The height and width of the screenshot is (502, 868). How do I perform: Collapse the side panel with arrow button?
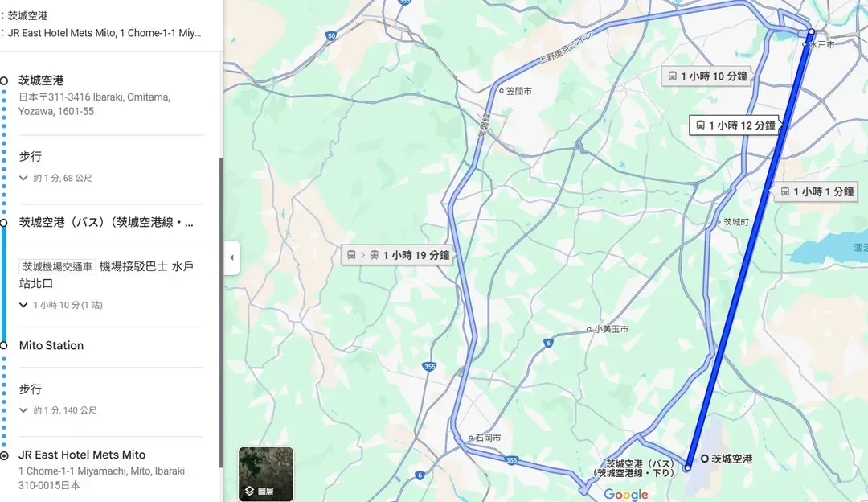click(x=231, y=257)
